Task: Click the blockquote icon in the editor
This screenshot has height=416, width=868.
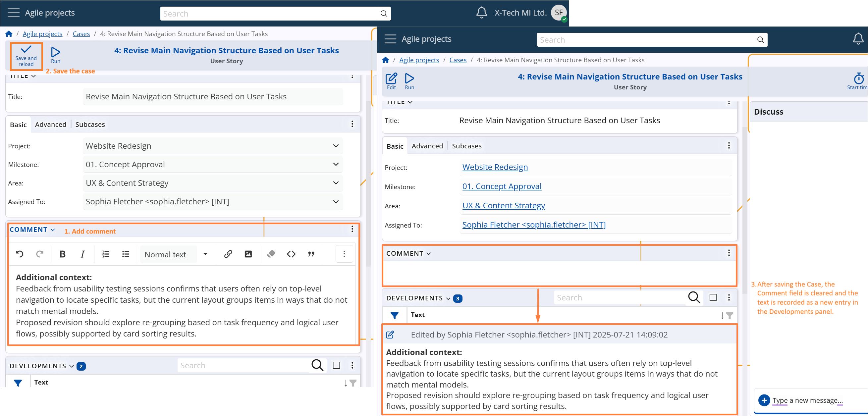Action: click(x=311, y=254)
